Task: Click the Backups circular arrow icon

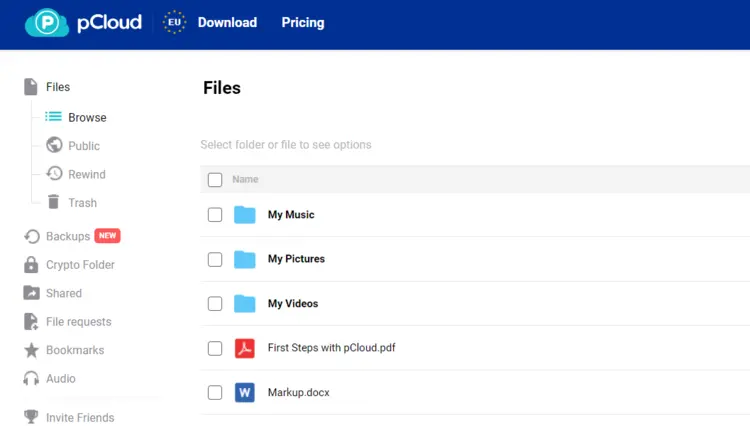Action: [32, 236]
